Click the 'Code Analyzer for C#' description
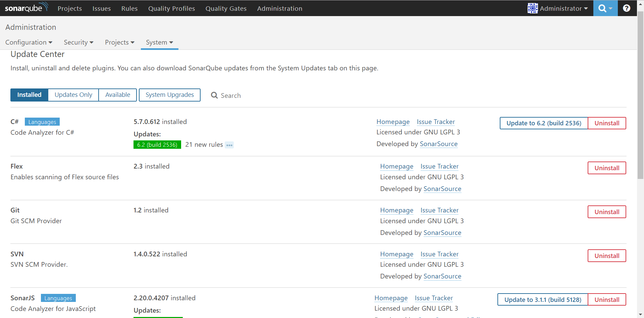The height and width of the screenshot is (318, 644). tap(42, 132)
